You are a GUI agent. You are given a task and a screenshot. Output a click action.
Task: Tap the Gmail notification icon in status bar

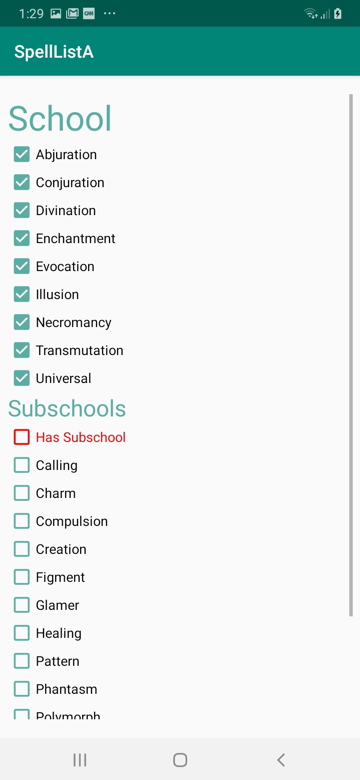(72, 13)
